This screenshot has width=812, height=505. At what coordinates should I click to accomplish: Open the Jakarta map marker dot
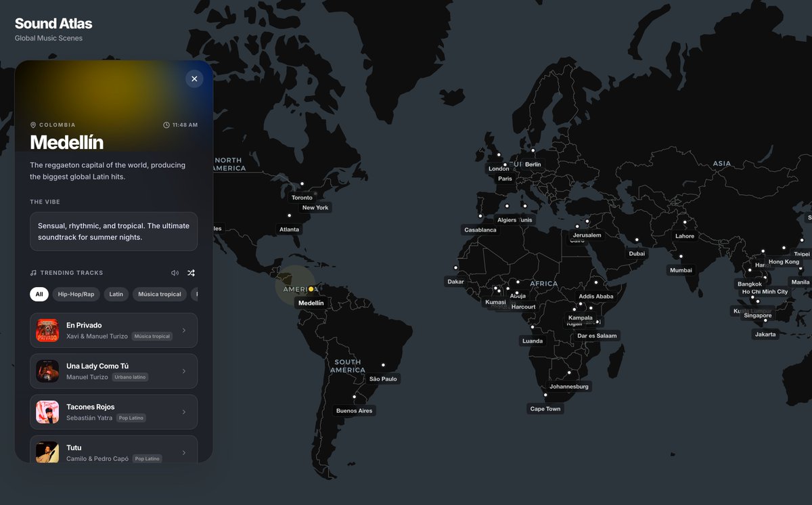[765, 320]
